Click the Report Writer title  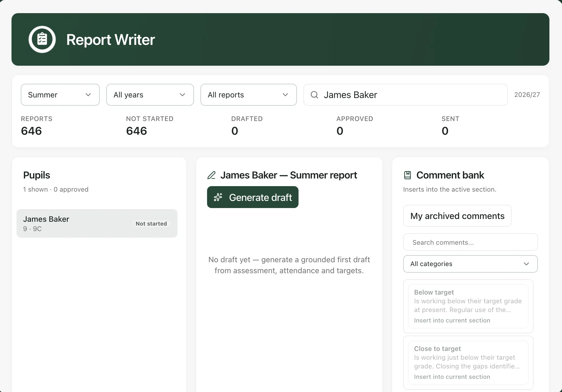click(x=111, y=40)
